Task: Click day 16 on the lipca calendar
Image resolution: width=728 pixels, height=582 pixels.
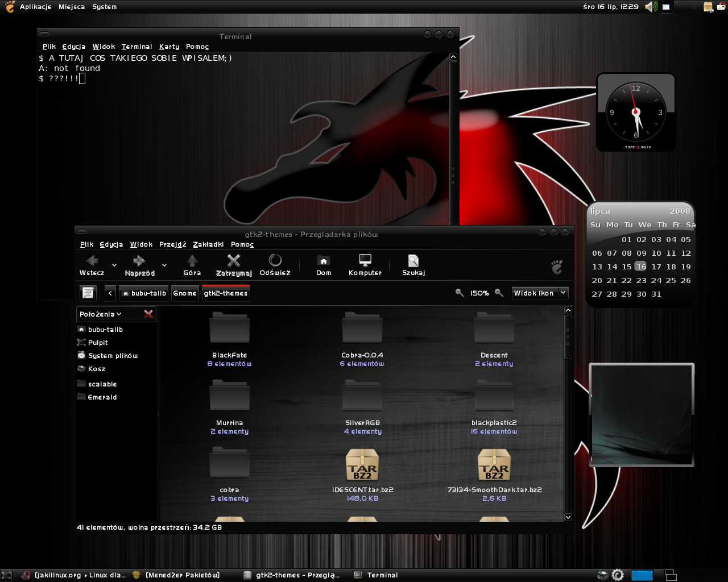Action: pos(641,266)
